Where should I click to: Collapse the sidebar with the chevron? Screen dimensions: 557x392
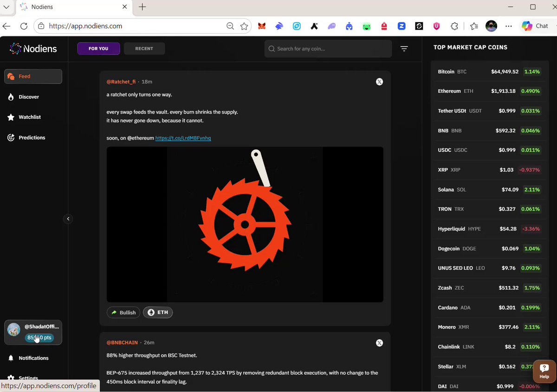[68, 219]
